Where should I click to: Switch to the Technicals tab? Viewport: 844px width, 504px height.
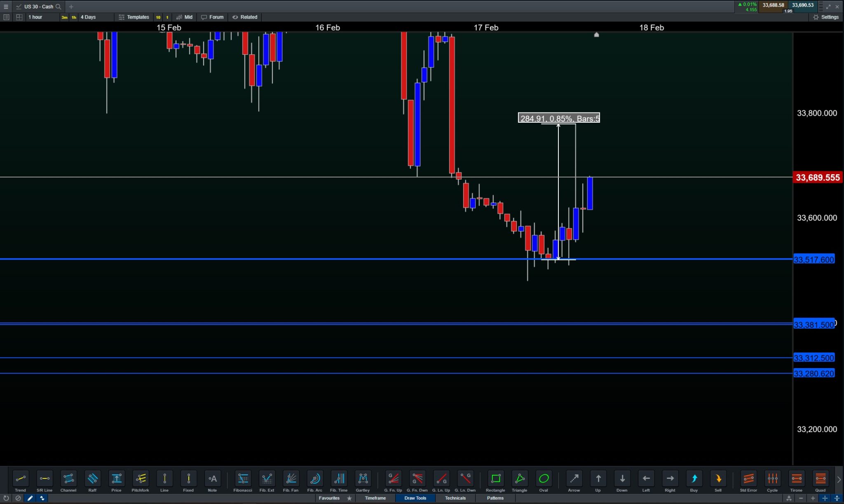(455, 498)
